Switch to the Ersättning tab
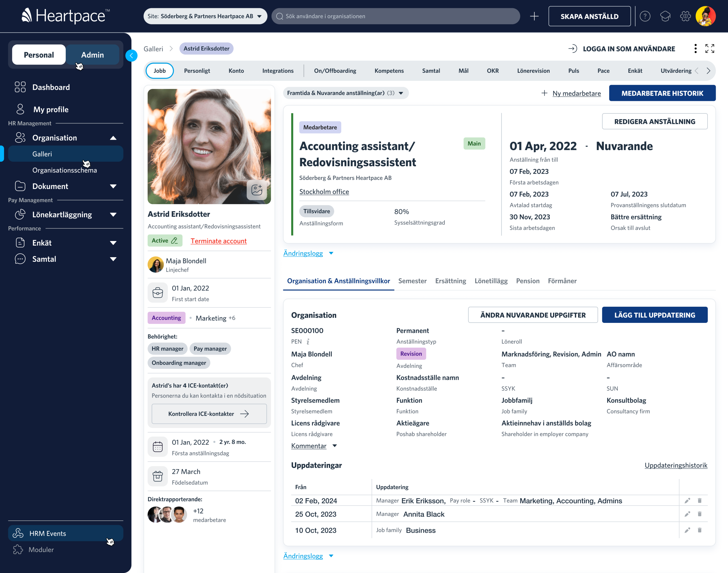Screen dimensions: 728x573 [450, 281]
